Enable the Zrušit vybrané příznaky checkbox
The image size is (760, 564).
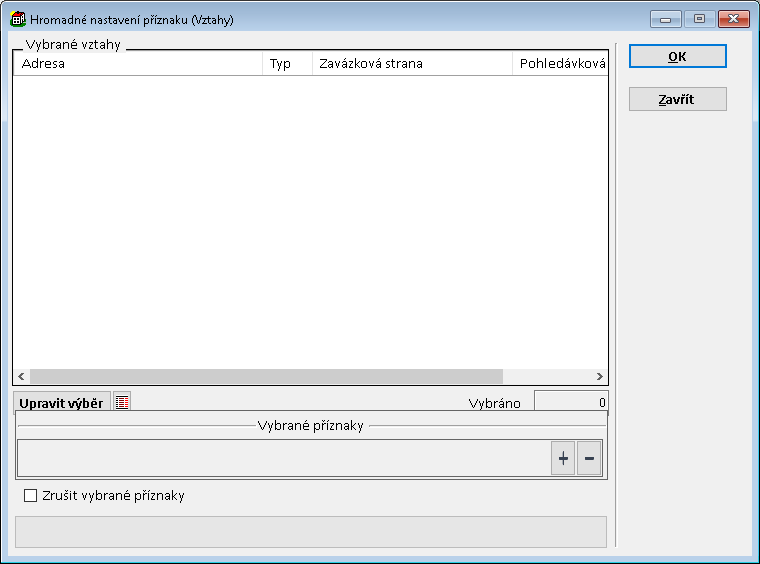point(30,495)
